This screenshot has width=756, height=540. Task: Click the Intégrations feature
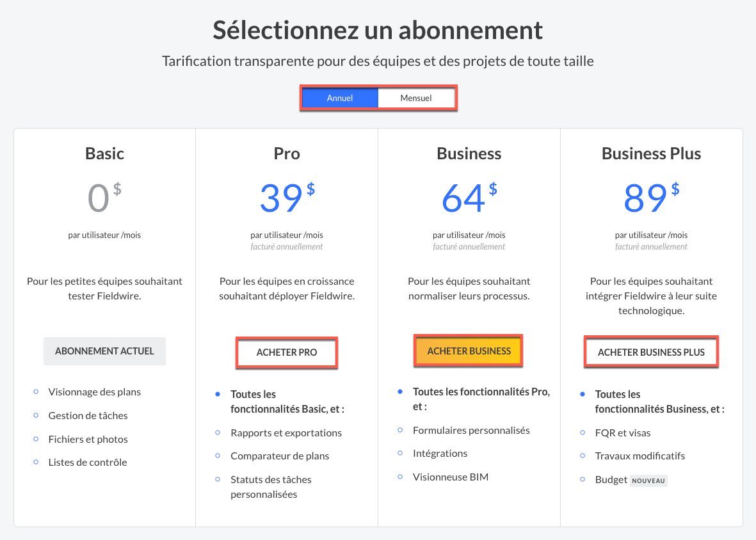point(440,454)
